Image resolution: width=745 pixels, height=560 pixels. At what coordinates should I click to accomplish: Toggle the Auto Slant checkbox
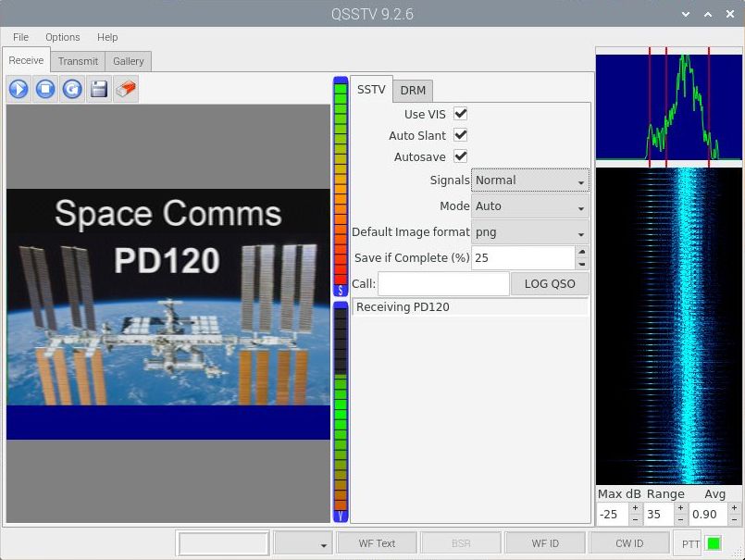pos(460,135)
